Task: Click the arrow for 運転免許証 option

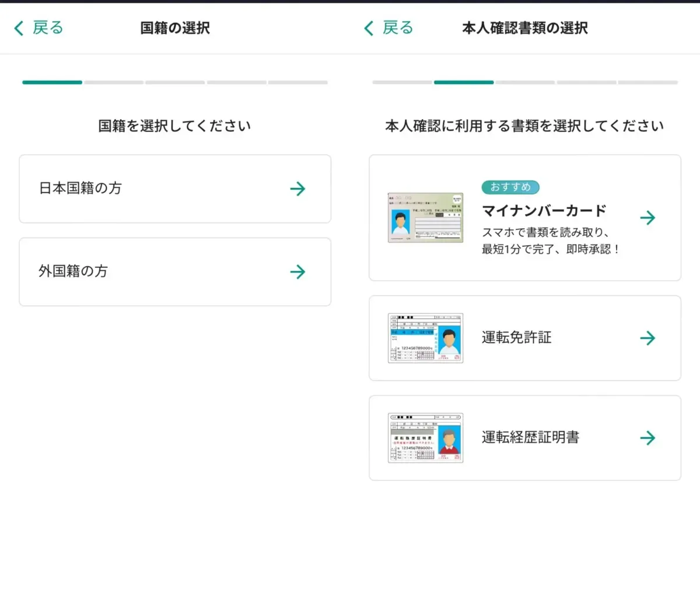Action: (648, 337)
